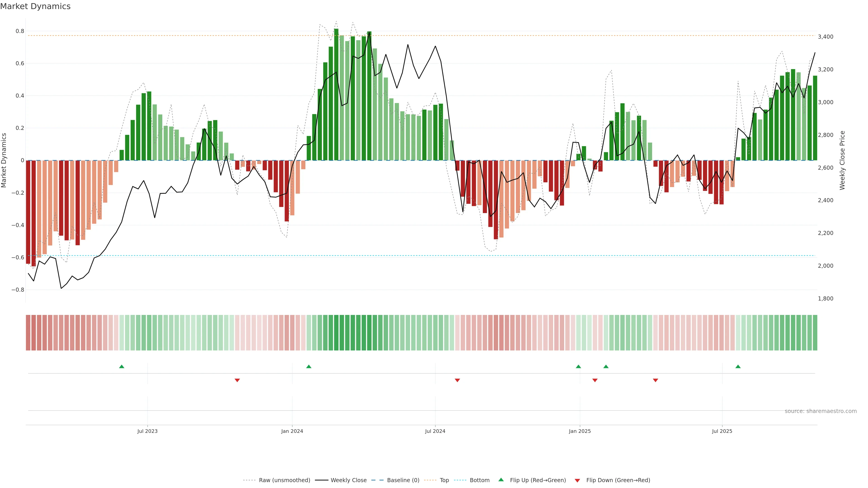Click the Jan 2024 x-axis label

[x=292, y=431]
